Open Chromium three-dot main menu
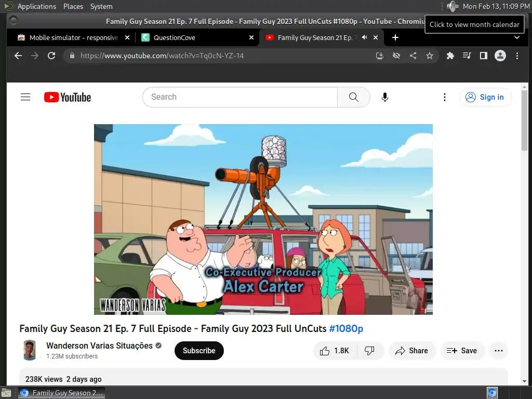532x399 pixels. pyautogui.click(x=517, y=56)
